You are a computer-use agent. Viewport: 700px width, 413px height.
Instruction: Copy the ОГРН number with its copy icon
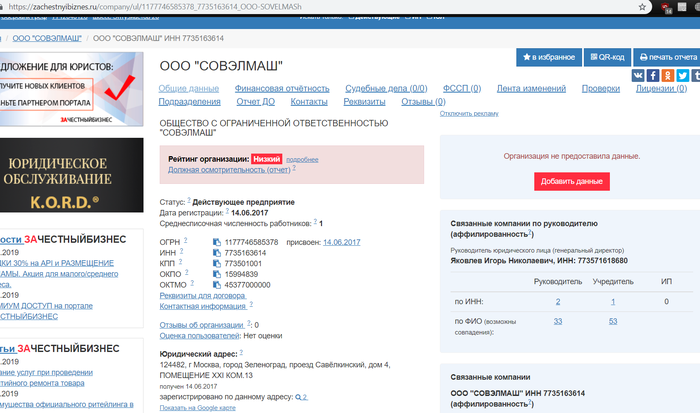[x=216, y=242]
